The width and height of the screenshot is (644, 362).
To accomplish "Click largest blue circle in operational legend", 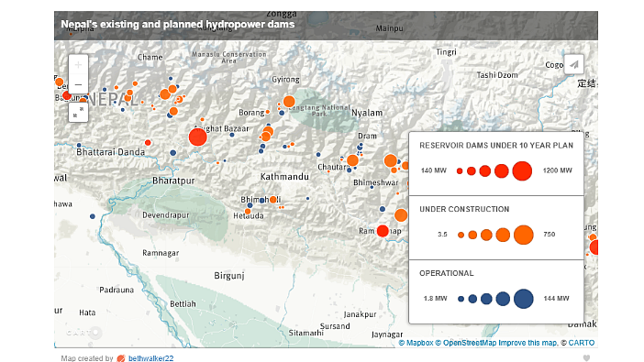I will click(x=523, y=299).
